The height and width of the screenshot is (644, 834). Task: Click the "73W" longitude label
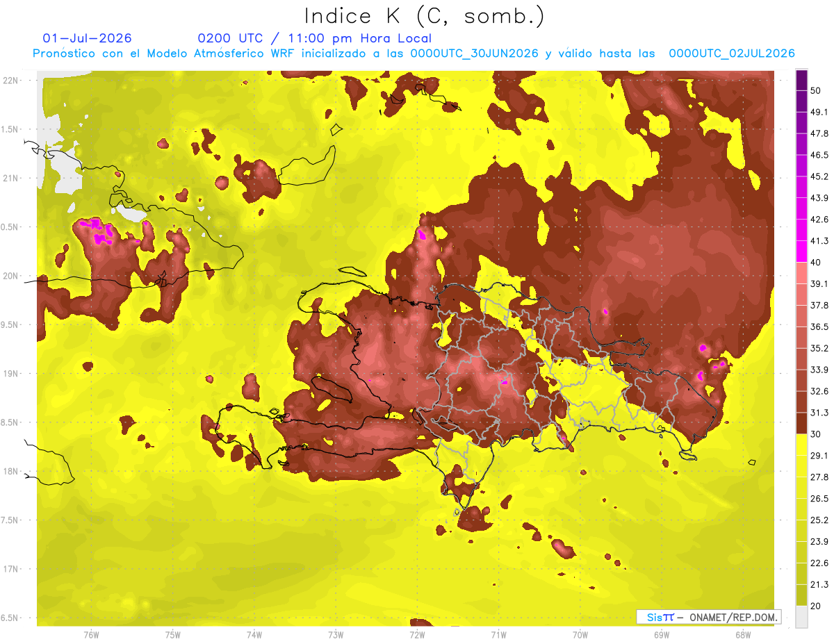point(336,635)
